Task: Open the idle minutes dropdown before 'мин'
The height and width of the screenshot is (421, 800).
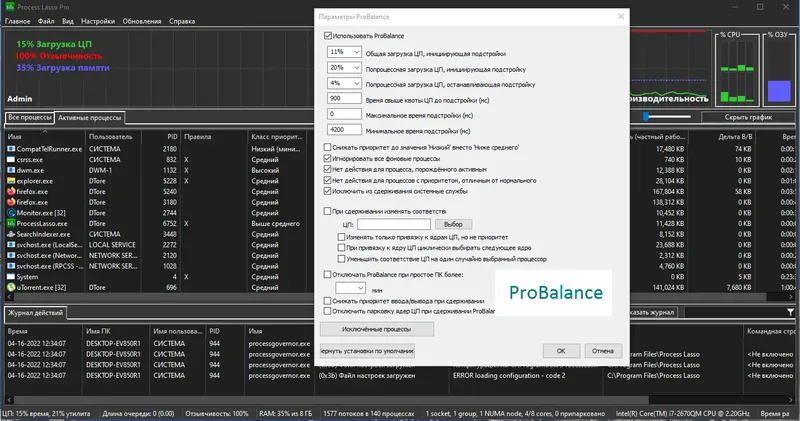Action: pos(350,288)
